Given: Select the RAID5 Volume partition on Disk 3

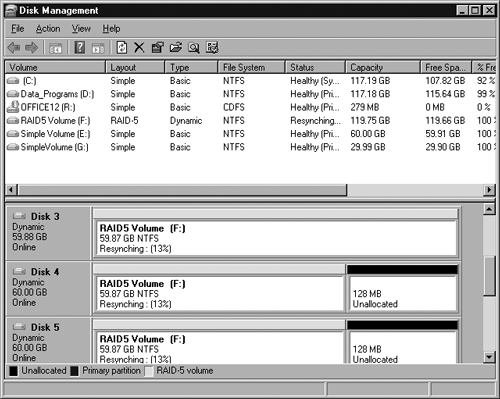Looking at the screenshot, I should coord(275,238).
